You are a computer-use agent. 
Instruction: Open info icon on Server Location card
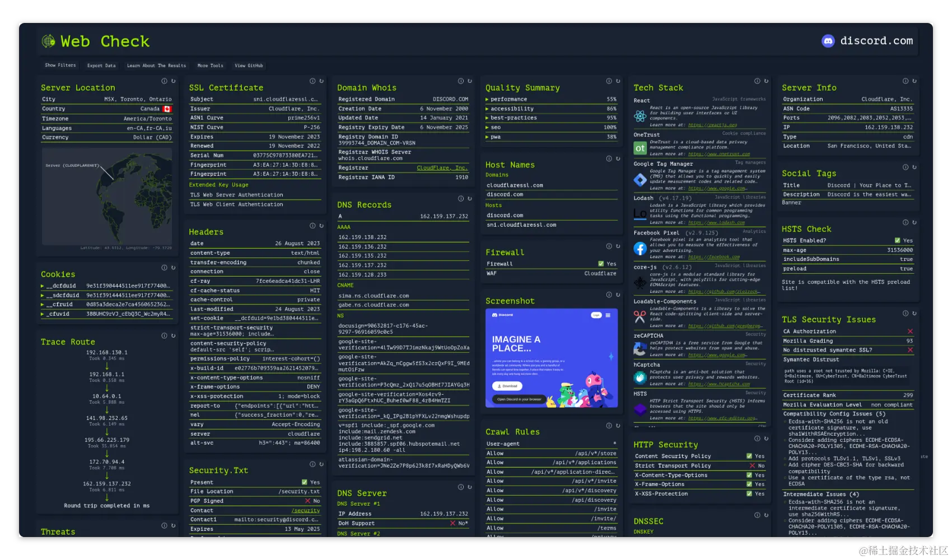(x=165, y=81)
